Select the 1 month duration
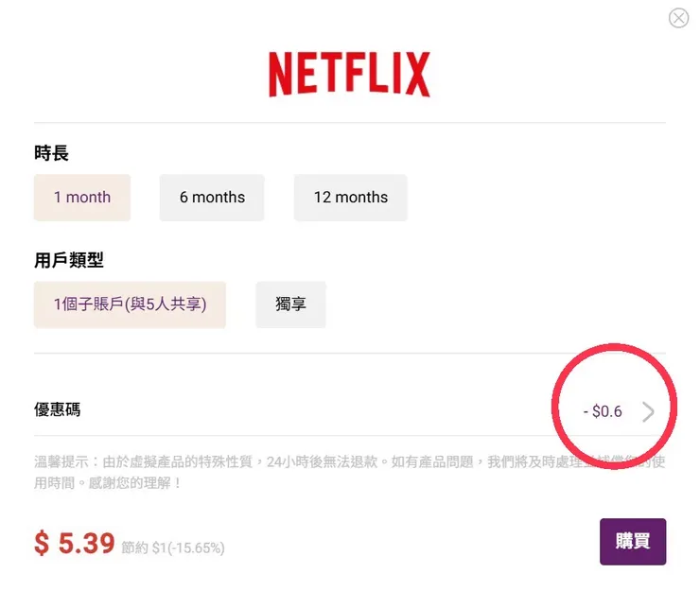700x591 pixels. tap(82, 198)
